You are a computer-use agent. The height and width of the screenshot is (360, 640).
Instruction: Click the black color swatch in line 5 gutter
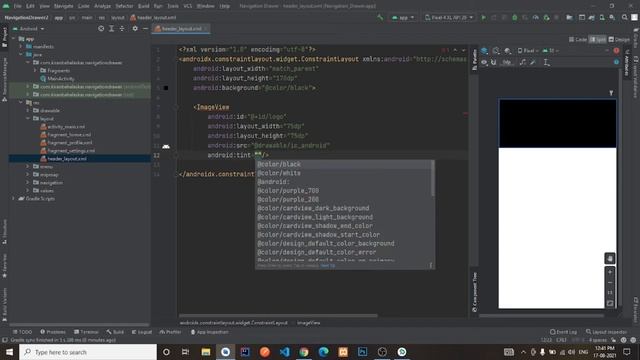pyautogui.click(x=166, y=88)
